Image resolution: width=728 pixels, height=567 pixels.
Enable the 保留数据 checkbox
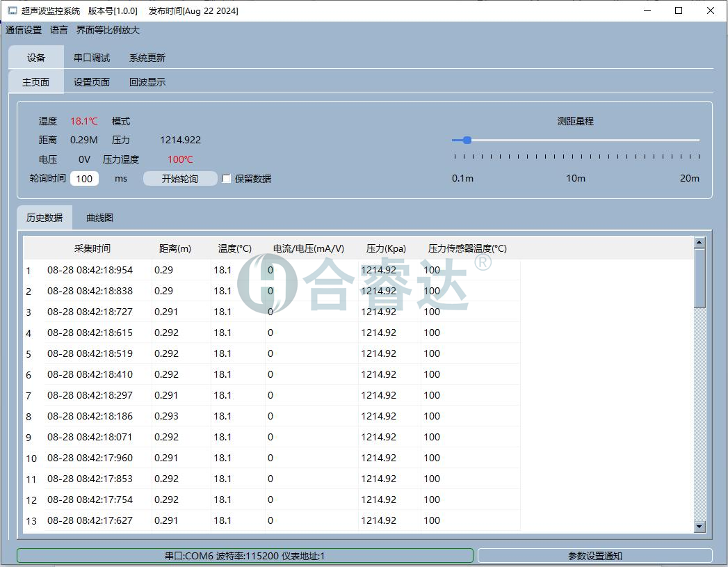point(227,179)
